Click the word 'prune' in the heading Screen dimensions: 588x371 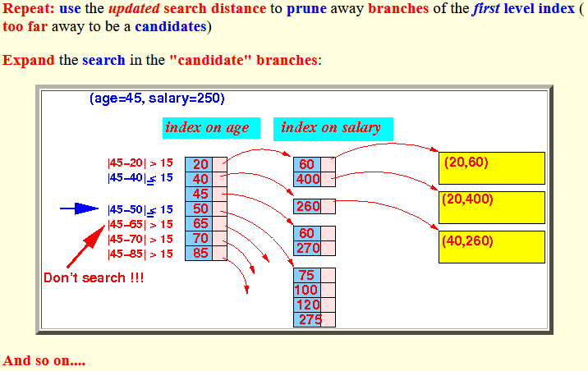tap(306, 9)
